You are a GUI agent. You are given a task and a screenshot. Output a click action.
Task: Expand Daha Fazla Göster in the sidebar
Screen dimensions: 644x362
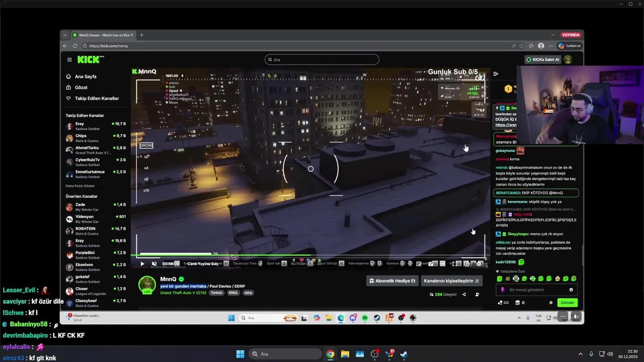click(x=80, y=186)
